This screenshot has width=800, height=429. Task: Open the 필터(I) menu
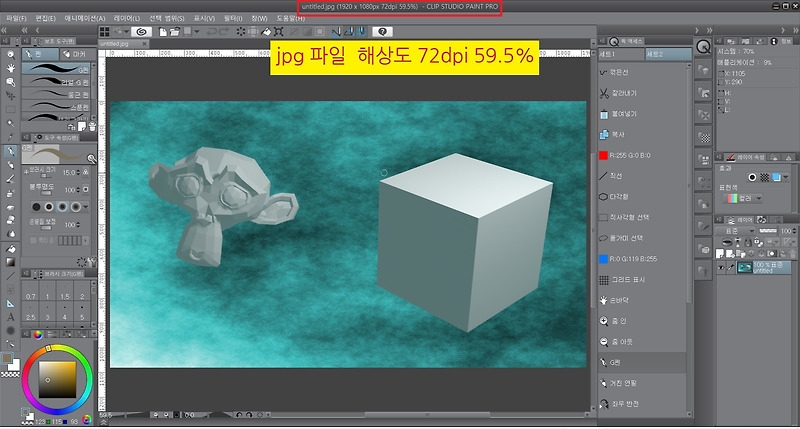click(x=233, y=18)
